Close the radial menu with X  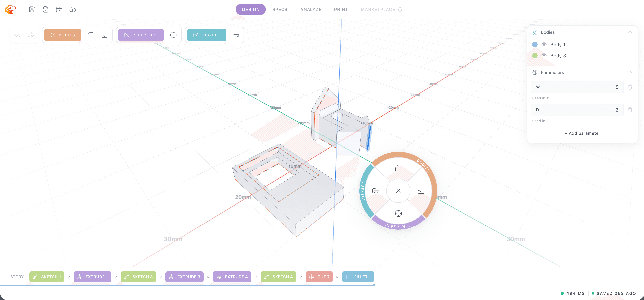click(x=398, y=191)
